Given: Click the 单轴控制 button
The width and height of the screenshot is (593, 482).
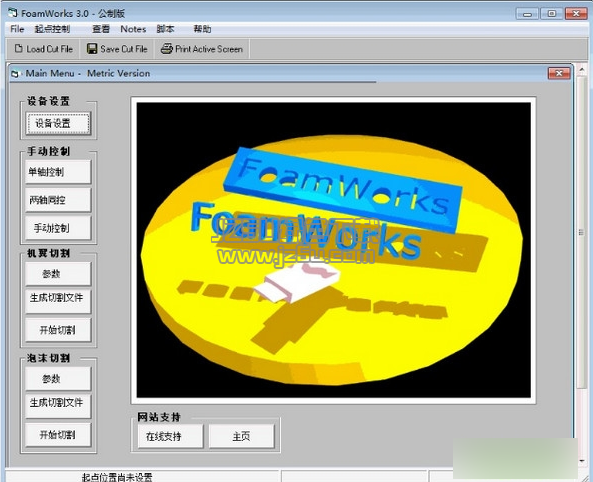Looking at the screenshot, I should (x=58, y=172).
